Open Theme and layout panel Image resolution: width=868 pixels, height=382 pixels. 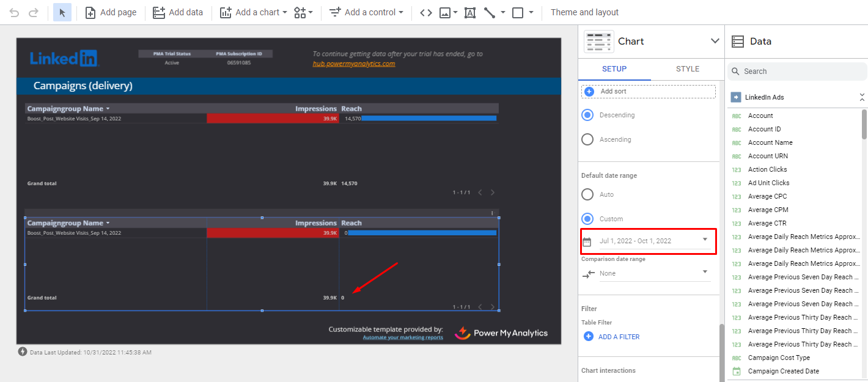[x=584, y=12]
